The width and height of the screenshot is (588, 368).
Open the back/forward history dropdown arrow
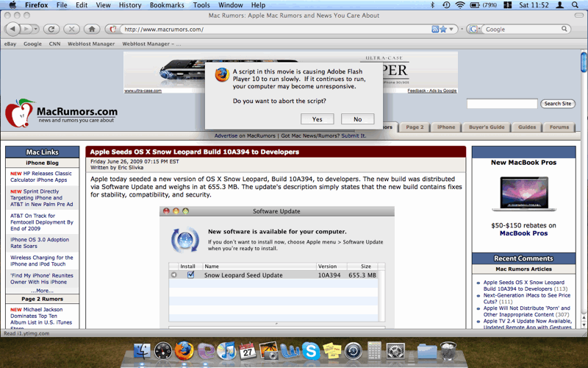click(x=35, y=29)
